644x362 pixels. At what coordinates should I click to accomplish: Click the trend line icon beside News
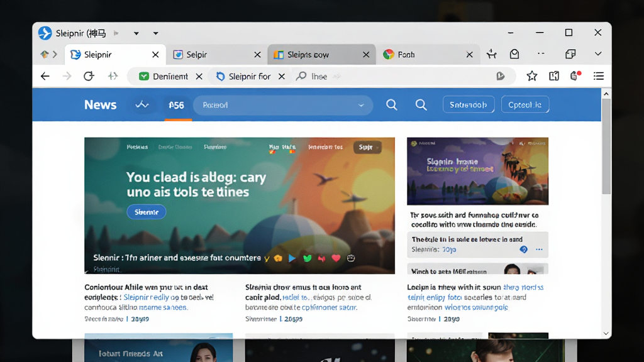pyautogui.click(x=142, y=105)
